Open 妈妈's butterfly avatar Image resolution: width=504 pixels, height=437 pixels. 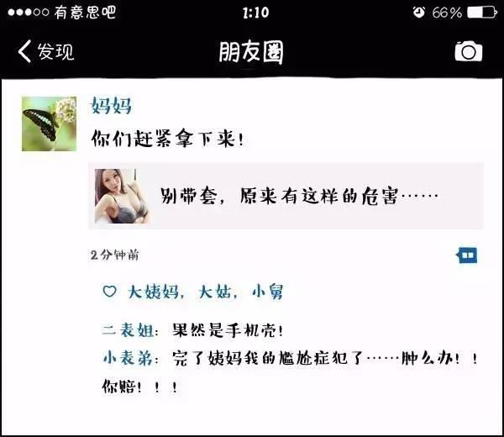point(50,124)
